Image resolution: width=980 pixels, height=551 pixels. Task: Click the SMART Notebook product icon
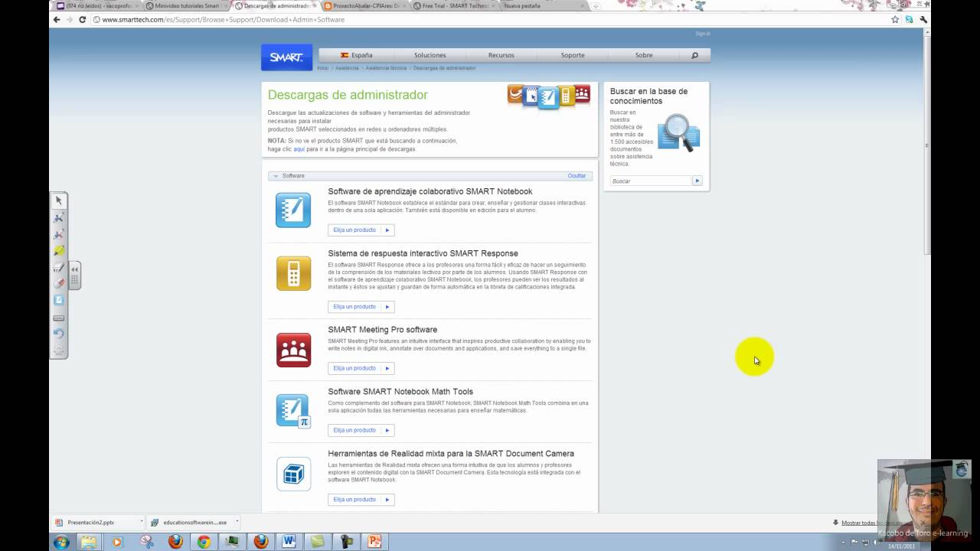[293, 210]
